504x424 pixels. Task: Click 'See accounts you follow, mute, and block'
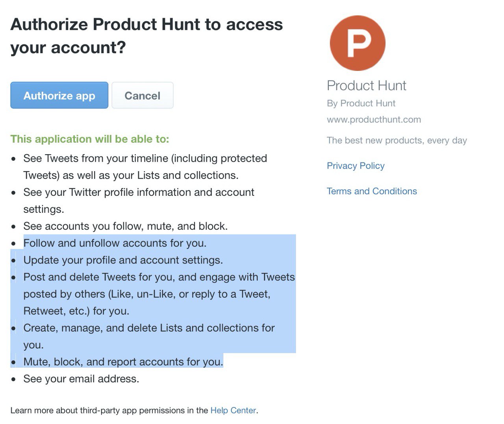click(x=126, y=226)
